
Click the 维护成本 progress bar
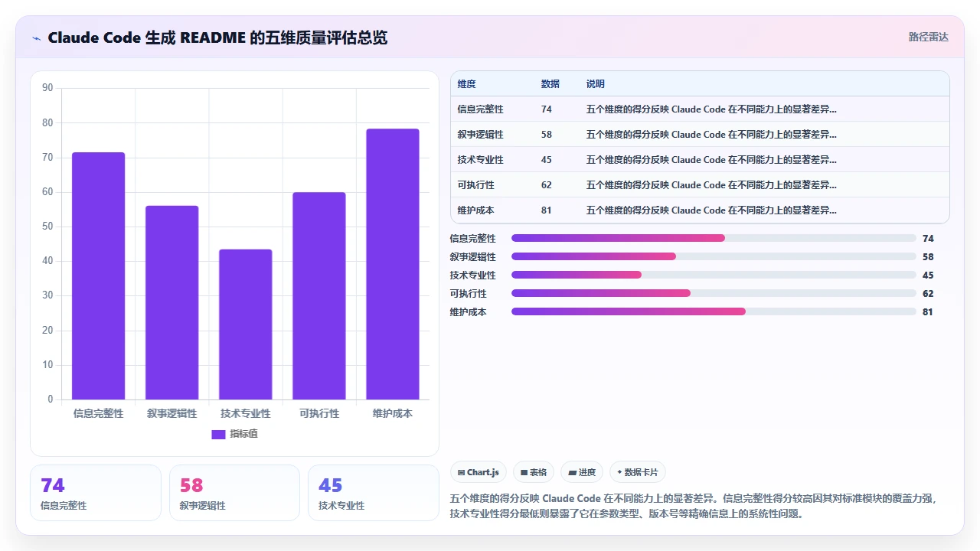point(714,311)
